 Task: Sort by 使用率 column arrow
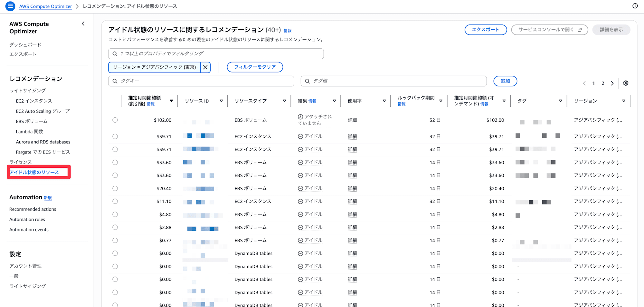pos(384,101)
